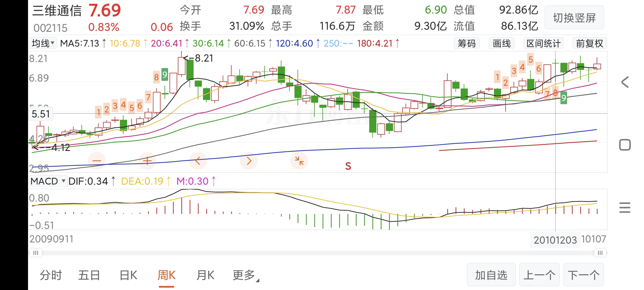This screenshot has height=290, width=644.
Task: Tap 加自选 to add watchlist
Action: [x=491, y=275]
